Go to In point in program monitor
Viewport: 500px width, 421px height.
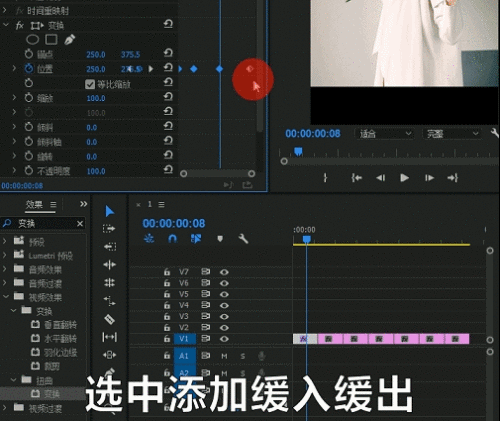(356, 178)
